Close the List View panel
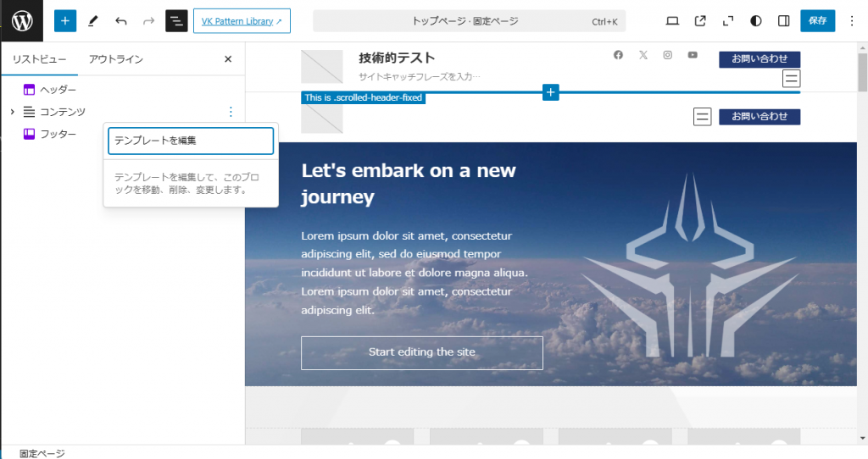This screenshot has width=868, height=459. tap(228, 59)
